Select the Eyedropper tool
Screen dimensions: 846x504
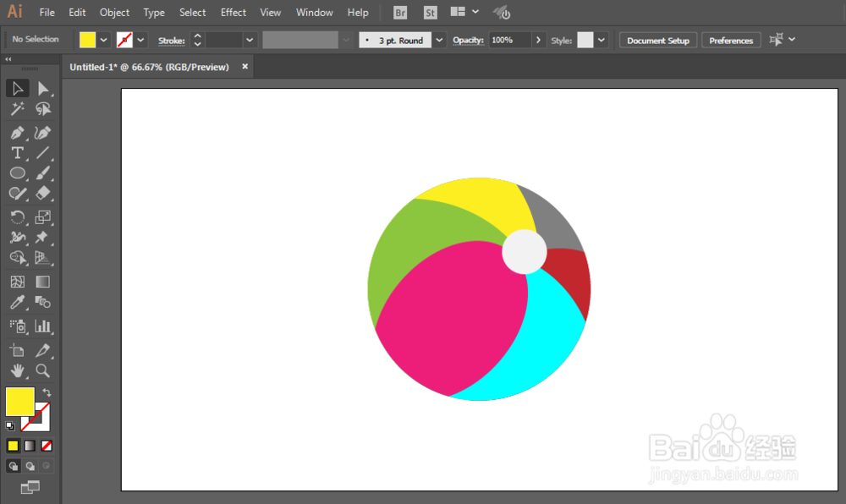(x=17, y=302)
